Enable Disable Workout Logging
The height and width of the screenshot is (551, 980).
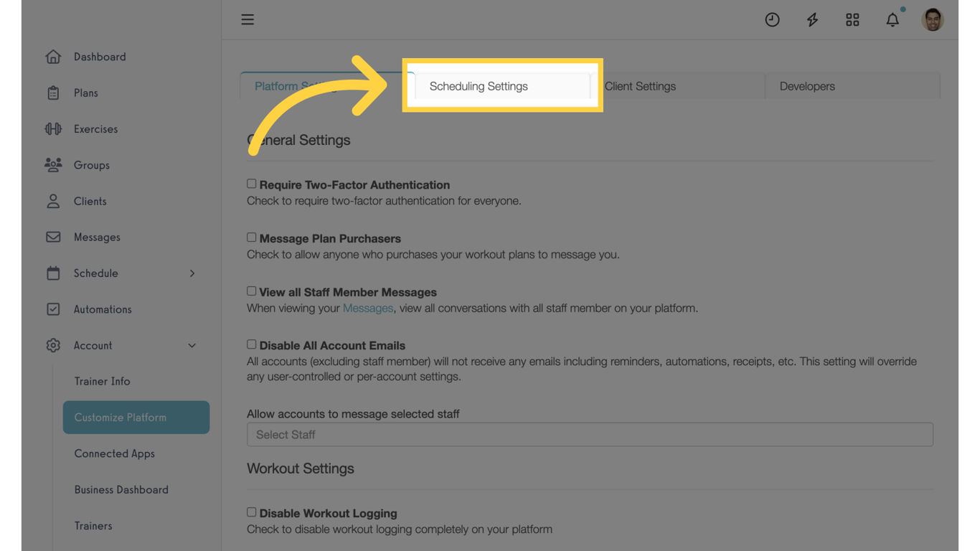click(251, 512)
